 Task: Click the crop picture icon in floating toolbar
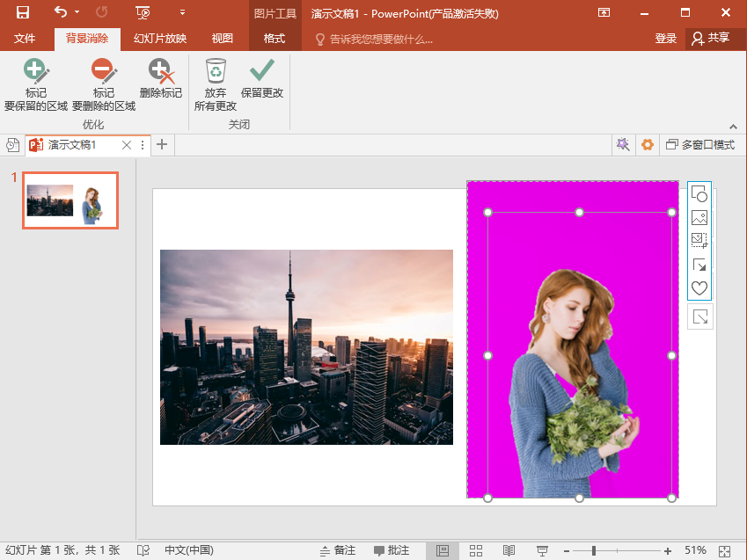pyautogui.click(x=699, y=241)
